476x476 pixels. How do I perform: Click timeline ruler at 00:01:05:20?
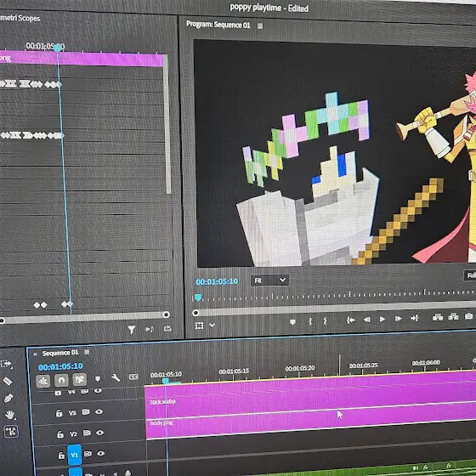click(x=299, y=368)
